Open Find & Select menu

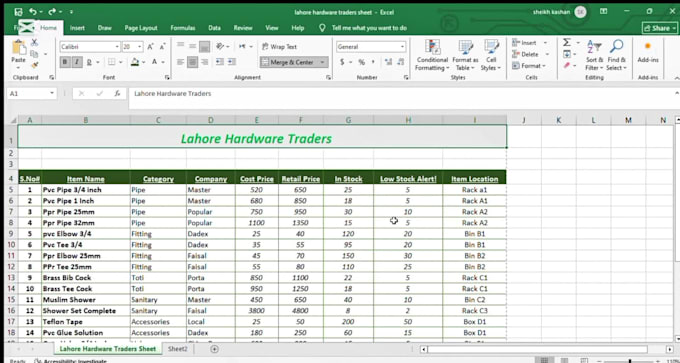pos(616,55)
